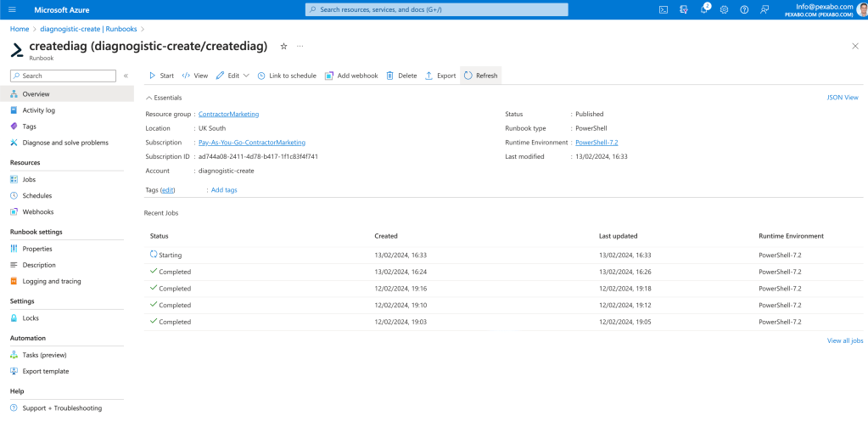
Task: Delete the runbook
Action: pyautogui.click(x=401, y=76)
